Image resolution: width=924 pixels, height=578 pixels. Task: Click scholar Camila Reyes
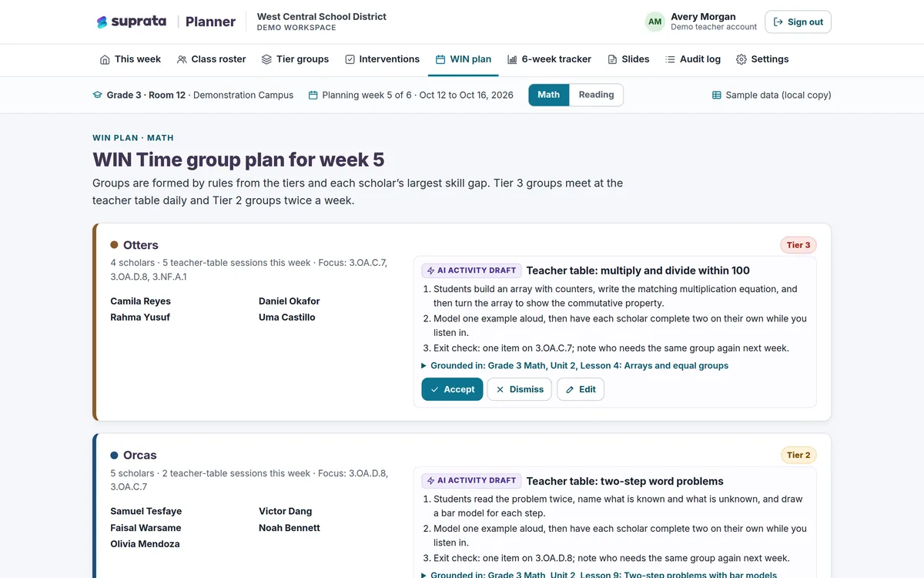click(x=141, y=301)
